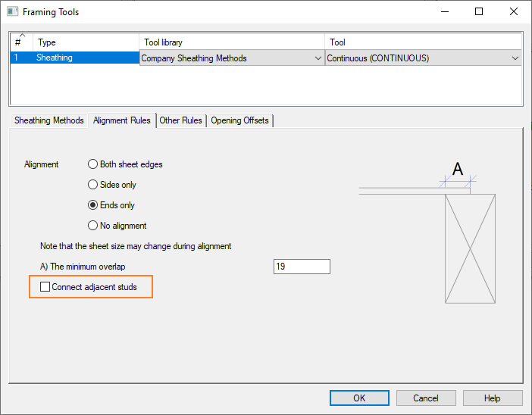The image size is (532, 415).
Task: Select the Both sheet edges alignment option
Action: [x=93, y=164]
